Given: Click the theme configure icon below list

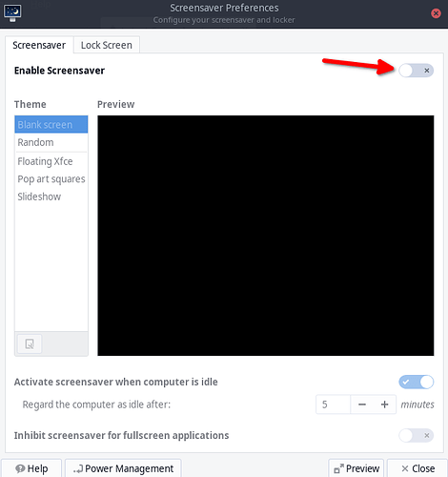Looking at the screenshot, I should pos(30,343).
